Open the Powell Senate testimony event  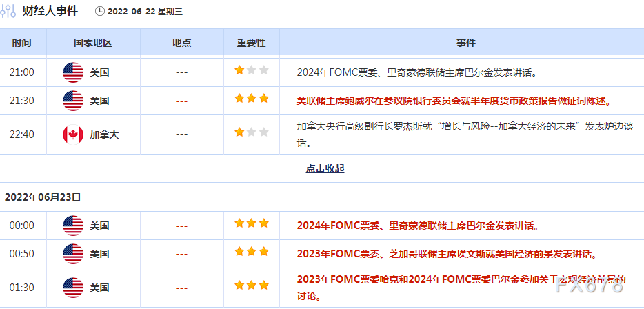[454, 101]
